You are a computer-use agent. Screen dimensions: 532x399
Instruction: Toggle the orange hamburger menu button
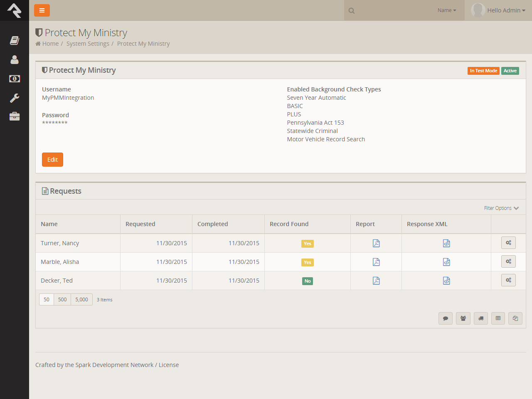(x=42, y=10)
